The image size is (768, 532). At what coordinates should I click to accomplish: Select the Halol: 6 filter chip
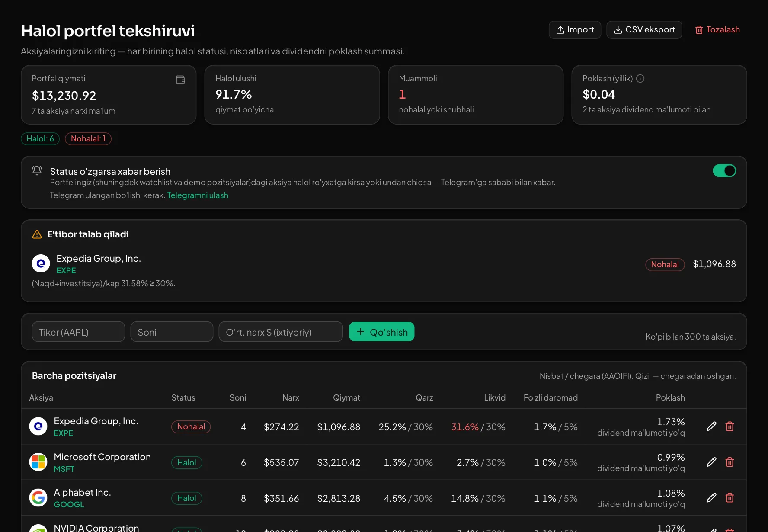pyautogui.click(x=40, y=139)
